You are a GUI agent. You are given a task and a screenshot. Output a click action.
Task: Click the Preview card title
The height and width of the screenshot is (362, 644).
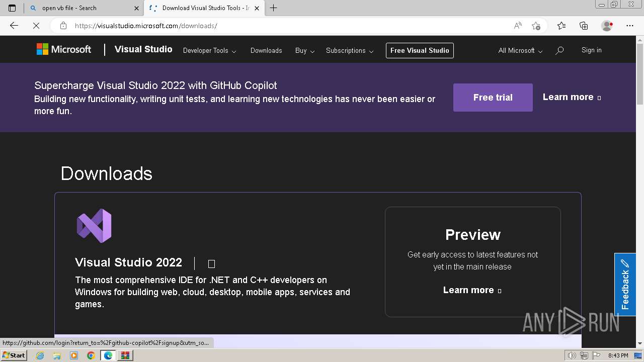(x=472, y=235)
